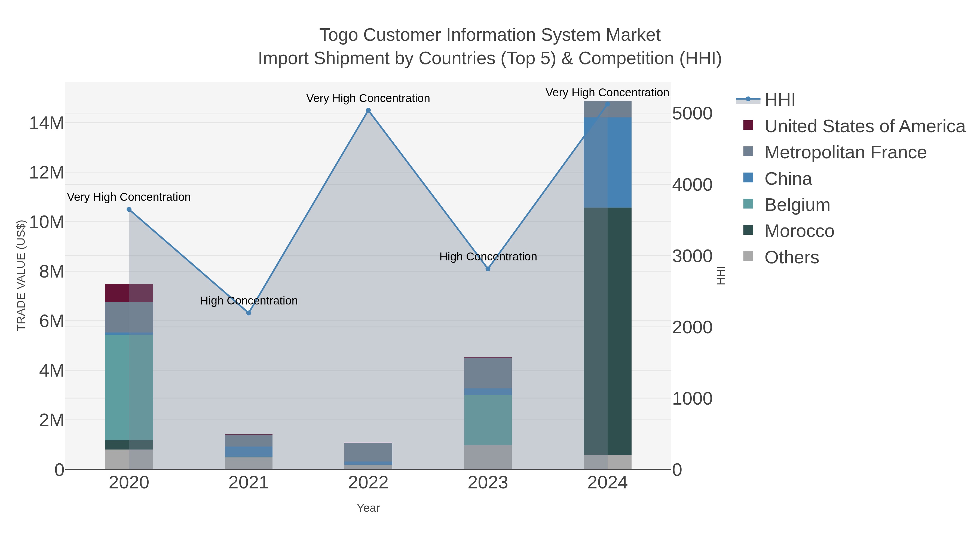
Task: Click the 14M trade value axis label
Action: click(46, 123)
